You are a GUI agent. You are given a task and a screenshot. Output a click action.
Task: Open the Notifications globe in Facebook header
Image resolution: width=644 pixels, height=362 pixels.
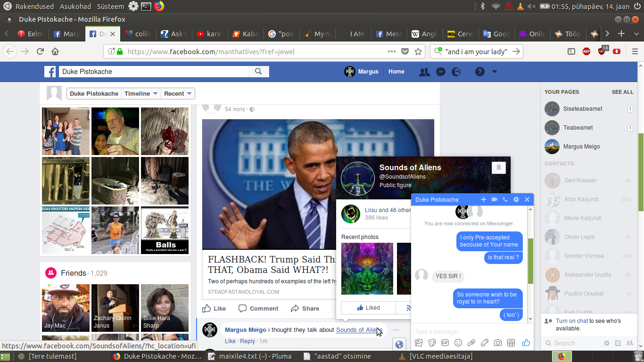(456, 72)
